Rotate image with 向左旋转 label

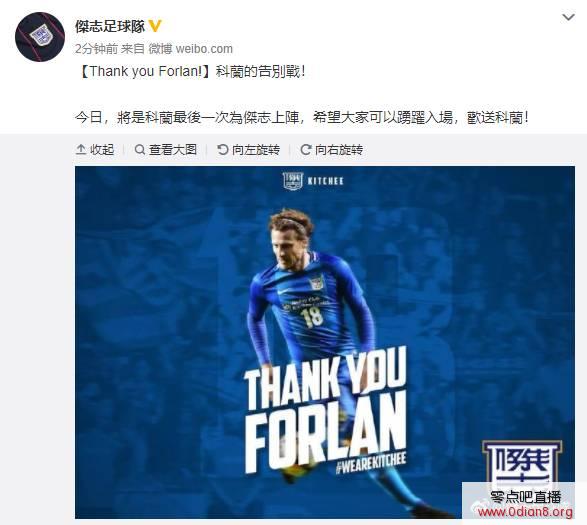[249, 150]
